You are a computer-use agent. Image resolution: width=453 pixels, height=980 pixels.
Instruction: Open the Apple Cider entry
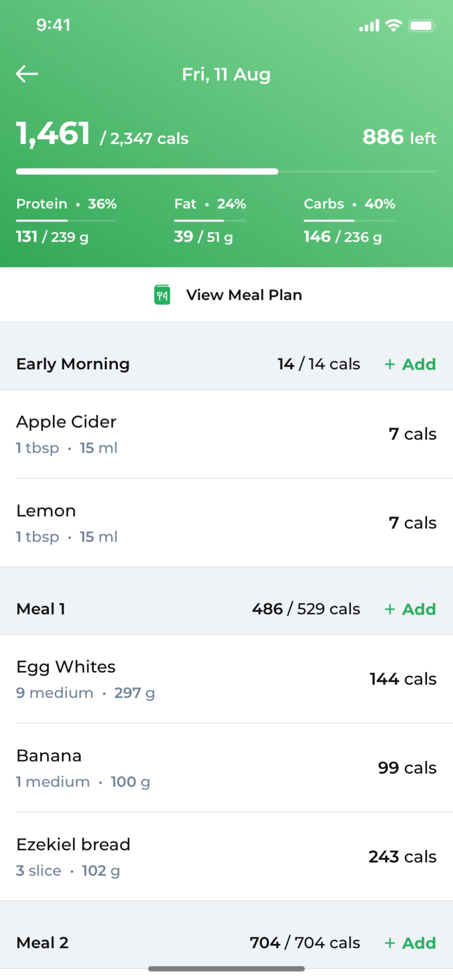[x=226, y=434]
